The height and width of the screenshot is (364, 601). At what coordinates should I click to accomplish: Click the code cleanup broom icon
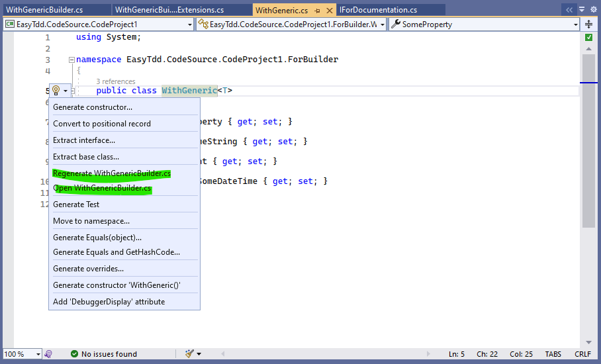189,353
